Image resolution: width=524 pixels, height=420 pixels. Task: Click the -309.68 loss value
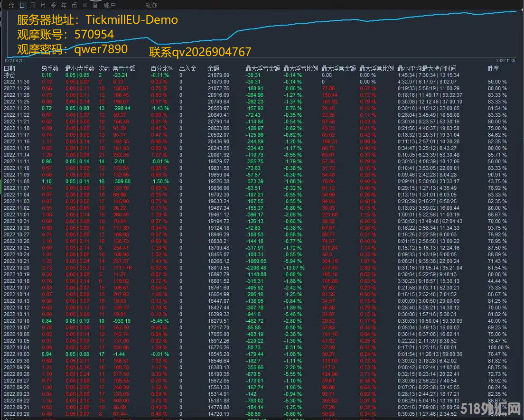click(122, 181)
